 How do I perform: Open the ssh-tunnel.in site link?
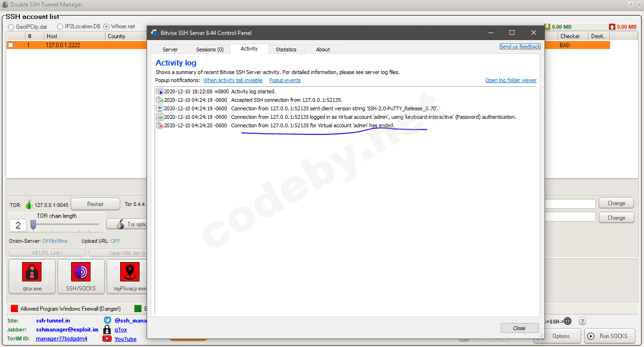coord(53,321)
